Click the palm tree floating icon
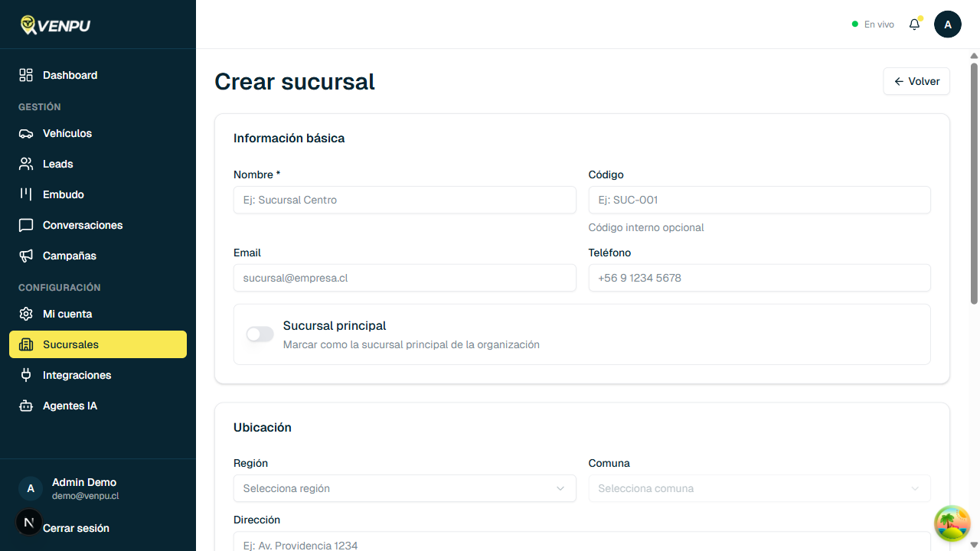Viewport: 980px width, 551px height. click(952, 524)
